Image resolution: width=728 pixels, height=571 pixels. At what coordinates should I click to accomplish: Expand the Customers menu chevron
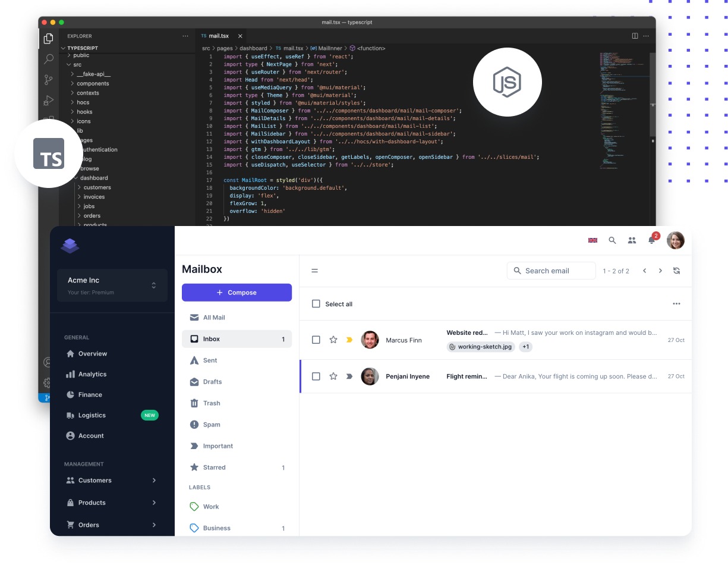click(154, 480)
